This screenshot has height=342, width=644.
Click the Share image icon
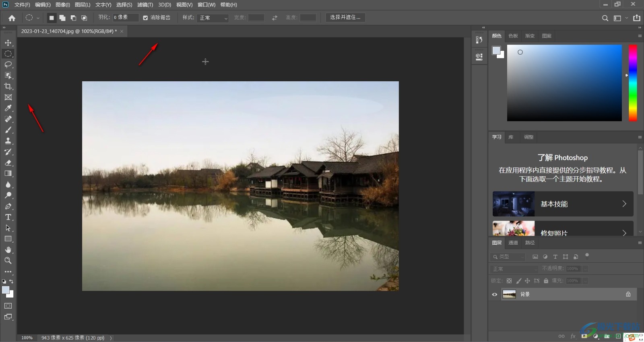click(x=637, y=18)
